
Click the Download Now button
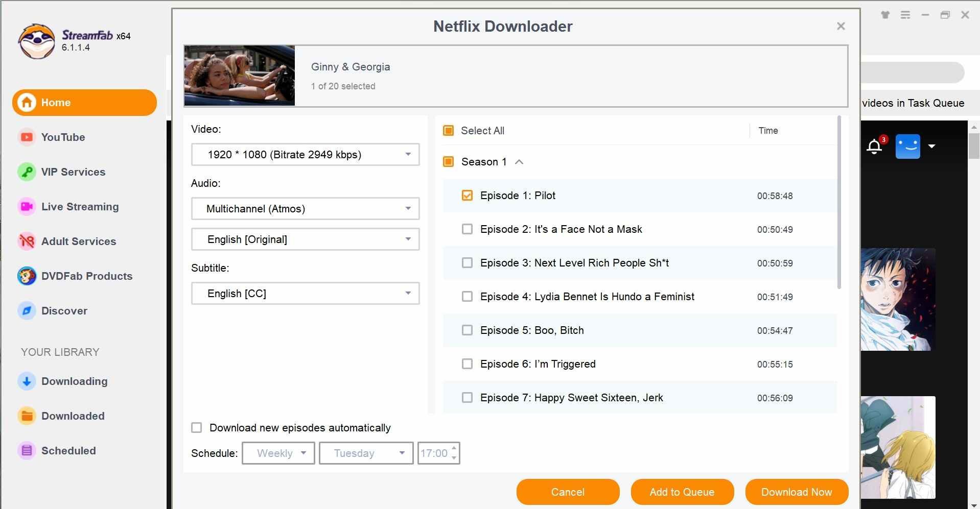coord(796,492)
